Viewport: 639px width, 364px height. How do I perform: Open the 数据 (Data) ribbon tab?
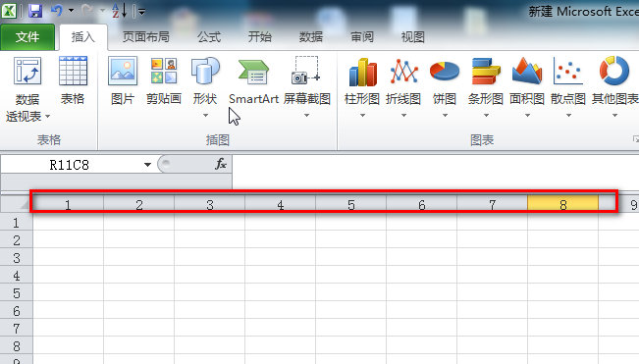pos(310,37)
